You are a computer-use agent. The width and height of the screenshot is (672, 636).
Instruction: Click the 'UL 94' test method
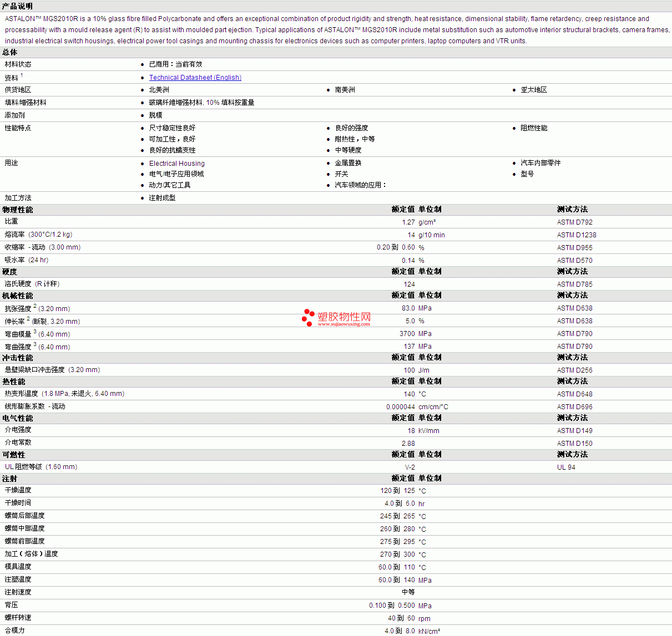[567, 467]
